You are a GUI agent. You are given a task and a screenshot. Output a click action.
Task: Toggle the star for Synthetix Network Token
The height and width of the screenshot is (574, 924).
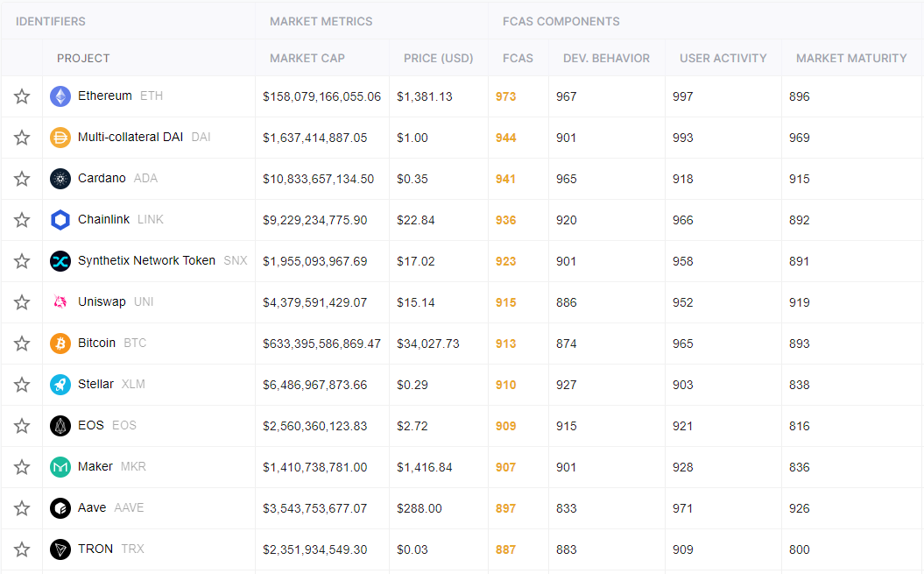[22, 261]
